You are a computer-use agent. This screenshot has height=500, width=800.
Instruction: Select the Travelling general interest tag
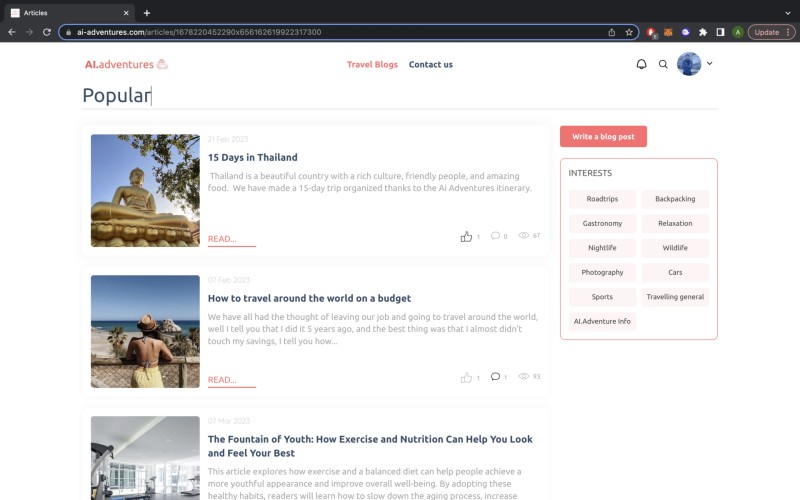tap(675, 297)
